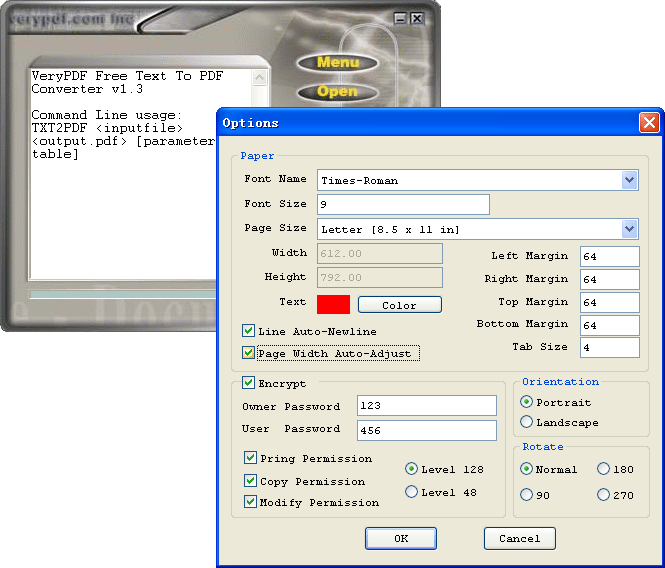Click the Left Margin input field
This screenshot has width=665, height=568.
609,256
